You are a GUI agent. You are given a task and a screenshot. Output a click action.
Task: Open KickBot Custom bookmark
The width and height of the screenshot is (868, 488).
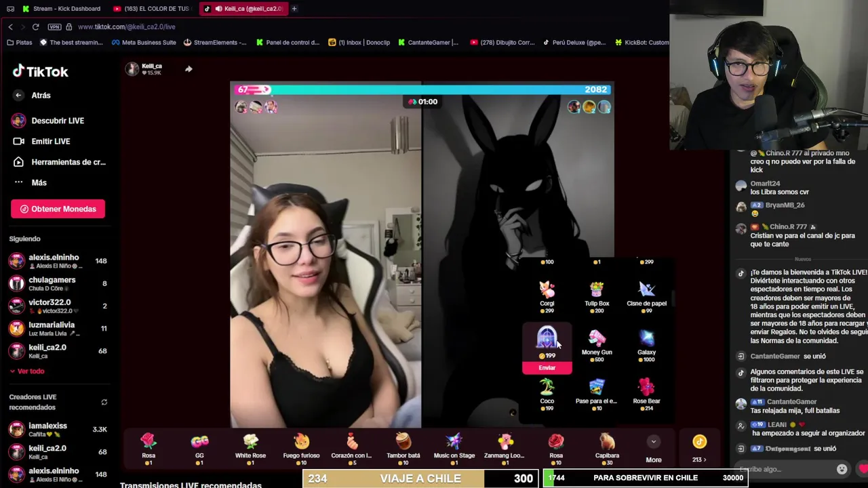[642, 42]
